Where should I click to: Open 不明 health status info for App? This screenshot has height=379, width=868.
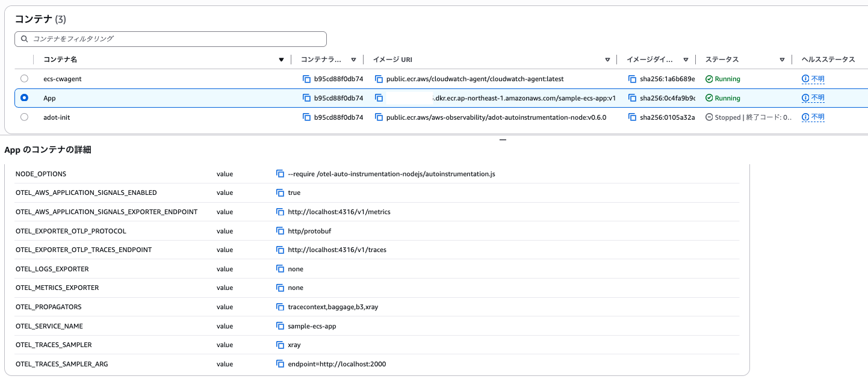click(x=813, y=98)
